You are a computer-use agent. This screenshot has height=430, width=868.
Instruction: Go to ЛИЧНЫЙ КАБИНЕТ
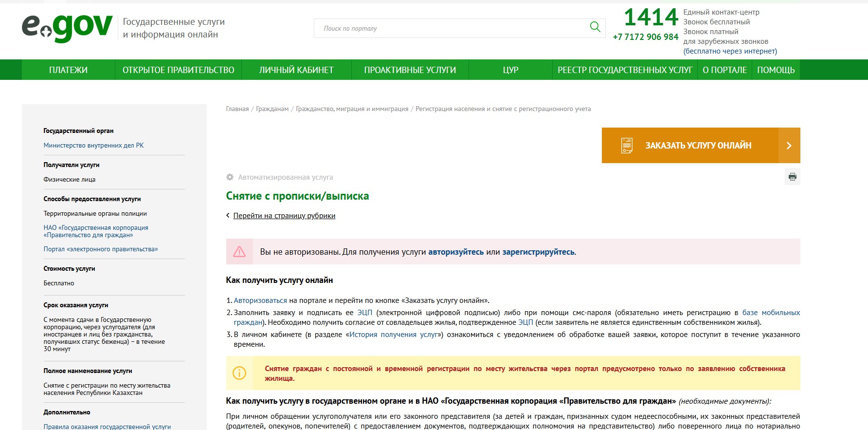(296, 70)
